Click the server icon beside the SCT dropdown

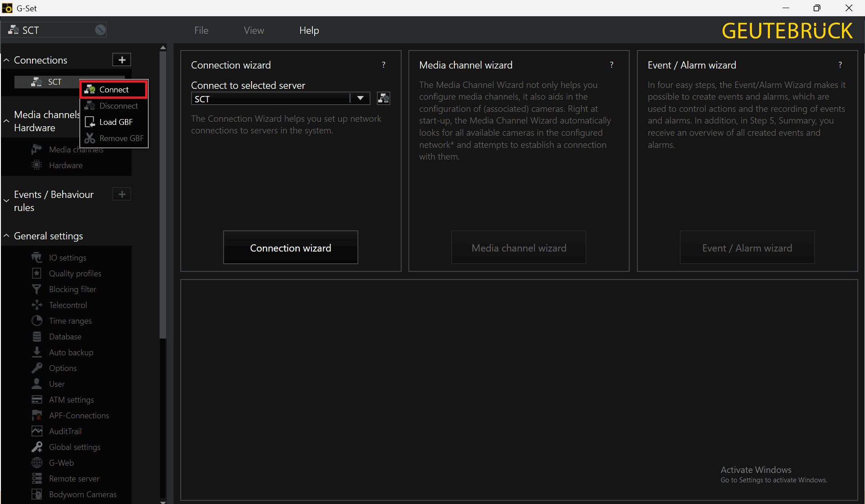coord(384,98)
